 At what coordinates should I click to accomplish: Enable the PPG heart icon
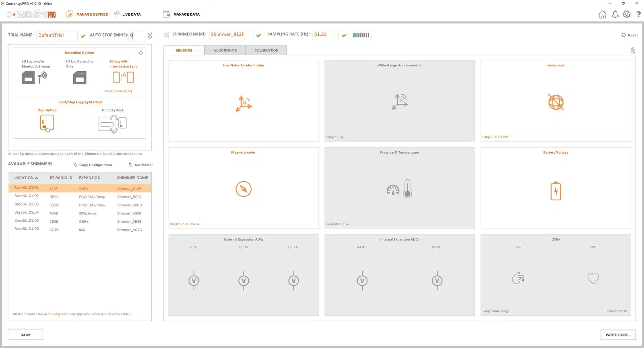593,278
